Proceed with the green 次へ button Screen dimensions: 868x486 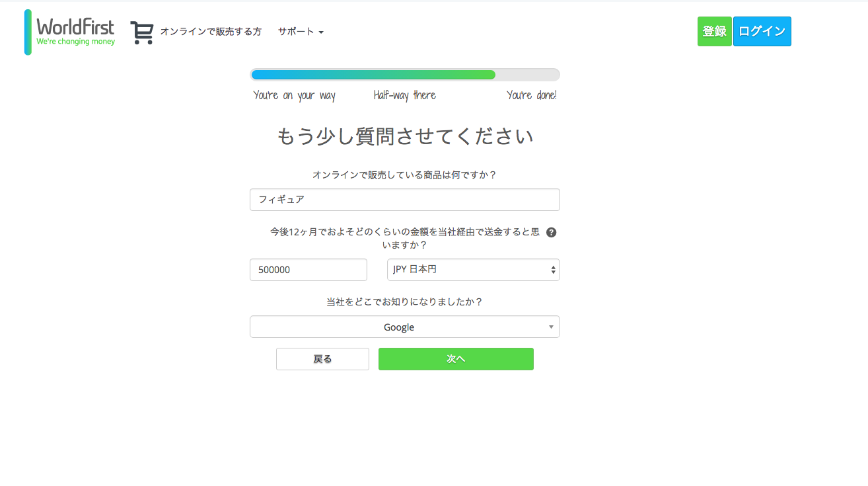456,359
